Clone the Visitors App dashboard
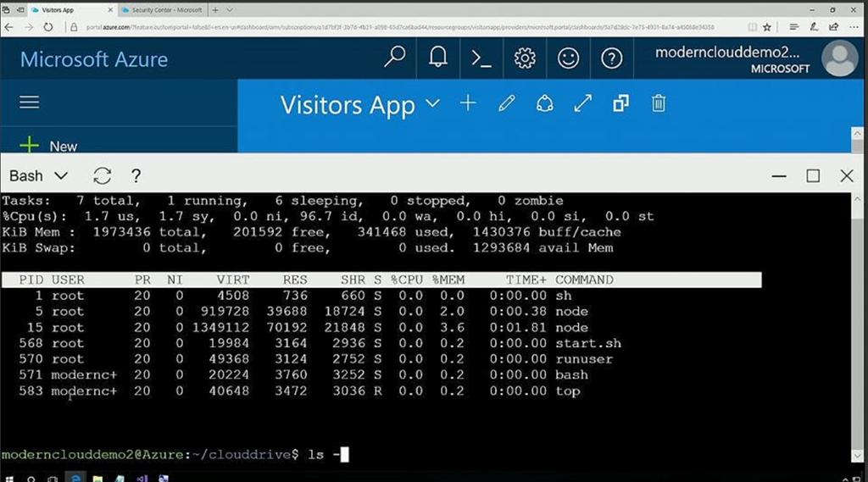The width and height of the screenshot is (868, 482). pos(620,103)
